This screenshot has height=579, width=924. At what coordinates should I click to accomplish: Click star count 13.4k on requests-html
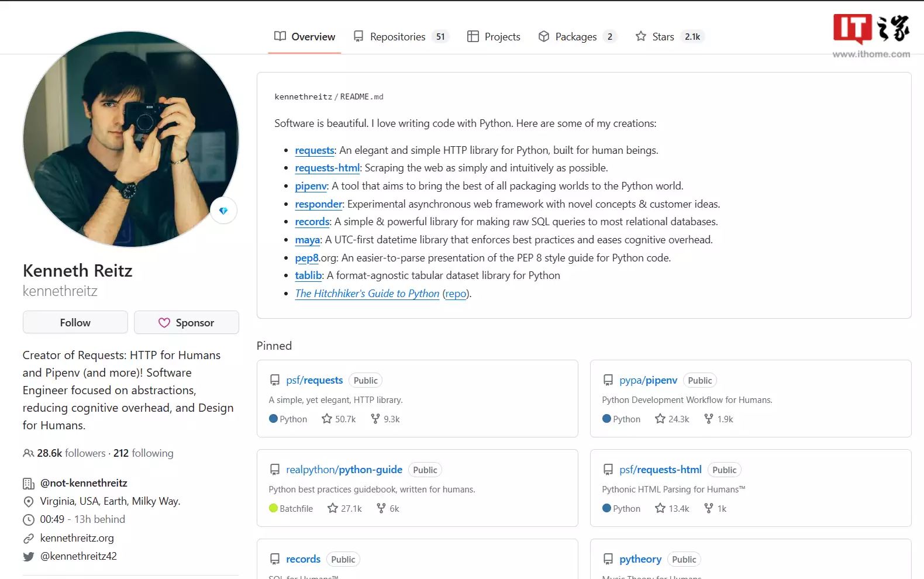[x=672, y=508]
